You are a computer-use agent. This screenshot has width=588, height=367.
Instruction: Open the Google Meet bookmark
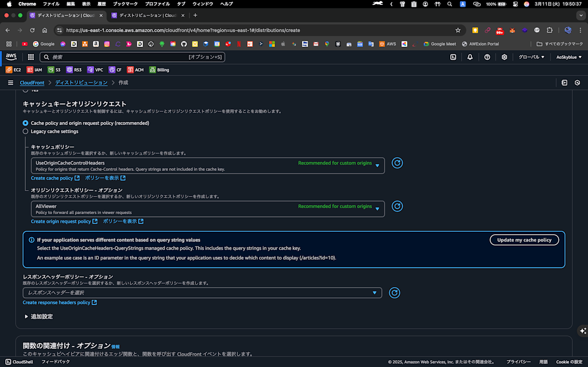pos(440,44)
